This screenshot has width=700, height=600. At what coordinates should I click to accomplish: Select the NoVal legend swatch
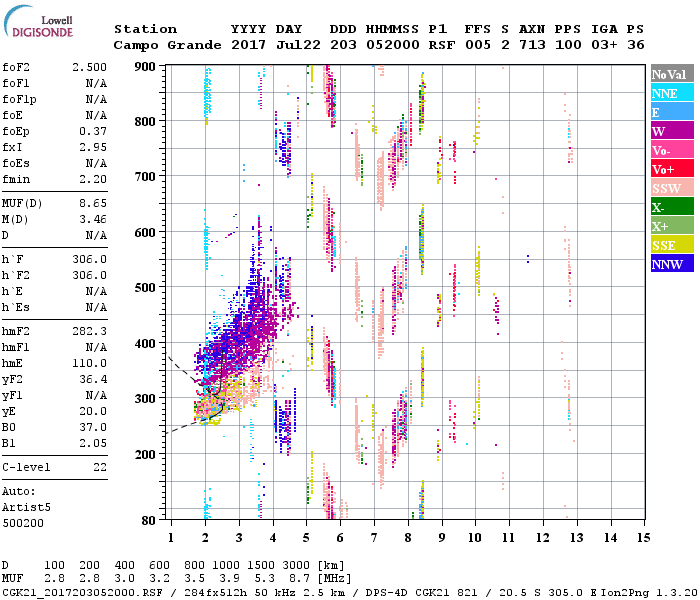pos(671,74)
